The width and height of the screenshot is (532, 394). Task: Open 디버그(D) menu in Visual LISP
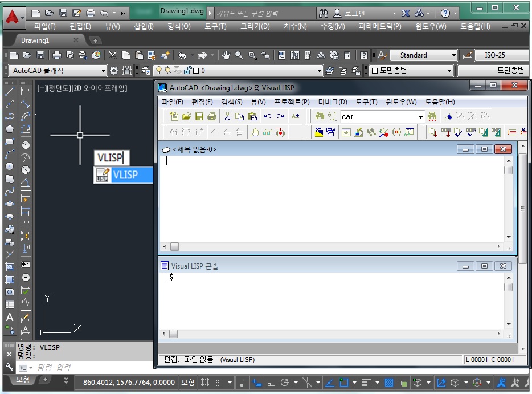333,102
